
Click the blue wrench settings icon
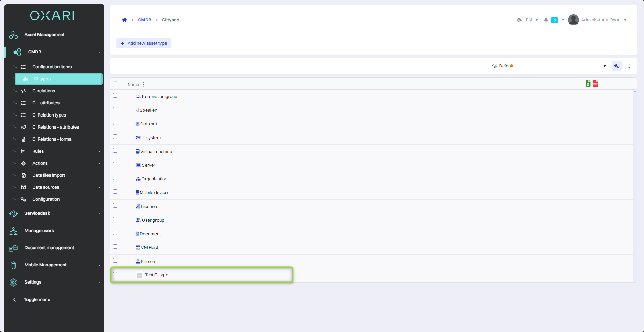pos(616,66)
